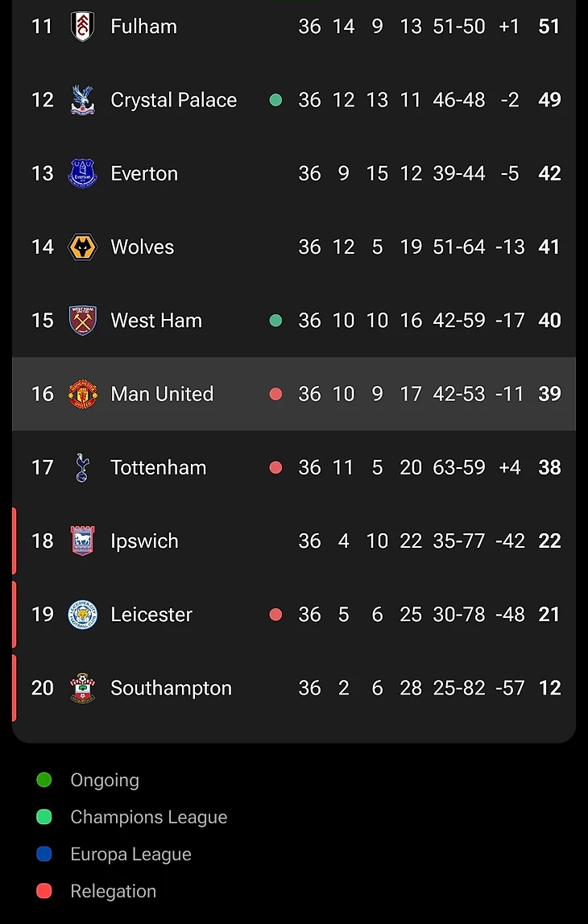Select the Champions League legend label
The width and height of the screenshot is (588, 924).
click(148, 818)
